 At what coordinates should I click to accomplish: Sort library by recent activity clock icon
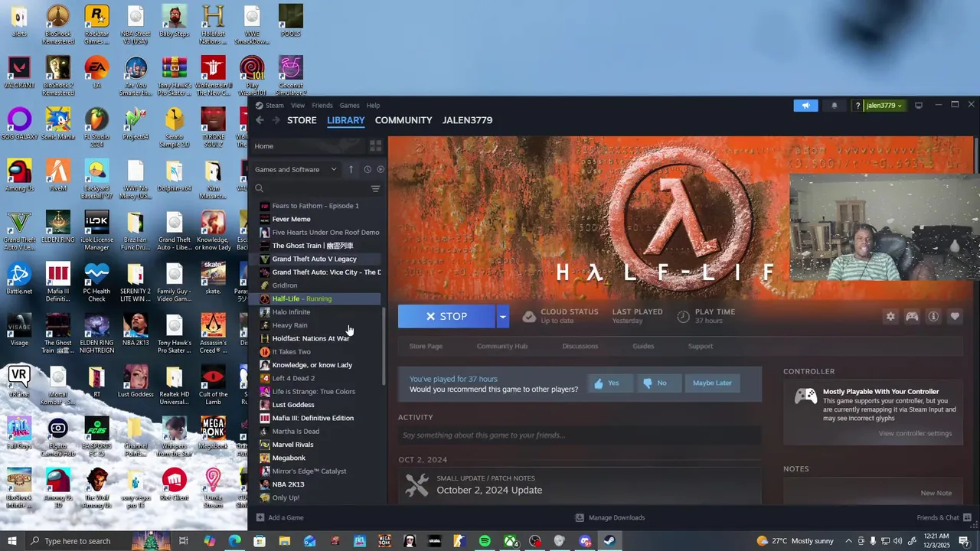[367, 169]
